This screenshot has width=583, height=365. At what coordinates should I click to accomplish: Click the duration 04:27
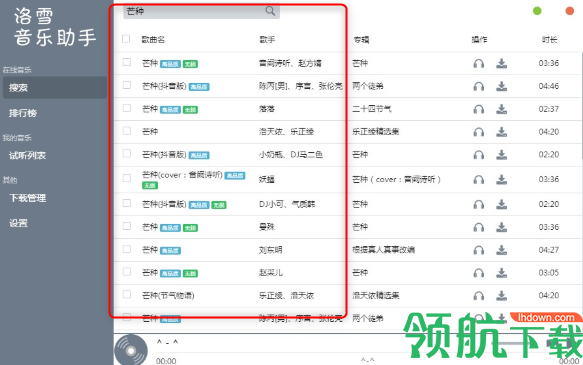coord(549,250)
